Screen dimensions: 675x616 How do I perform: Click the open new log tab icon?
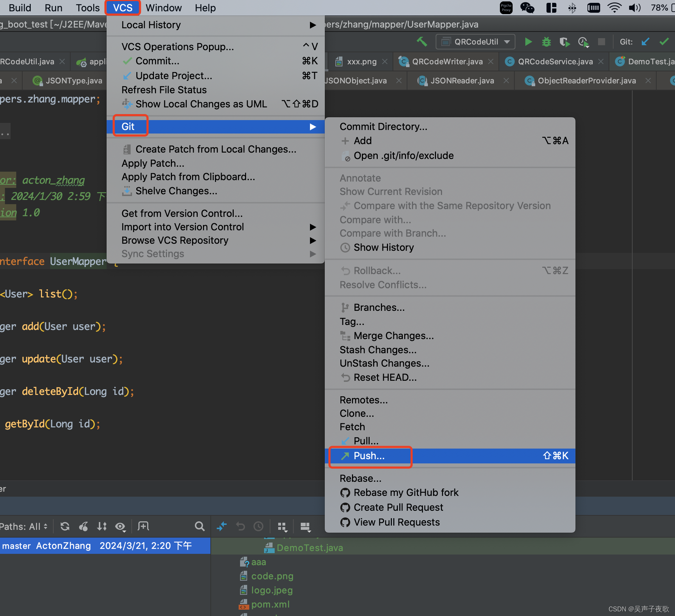(143, 526)
